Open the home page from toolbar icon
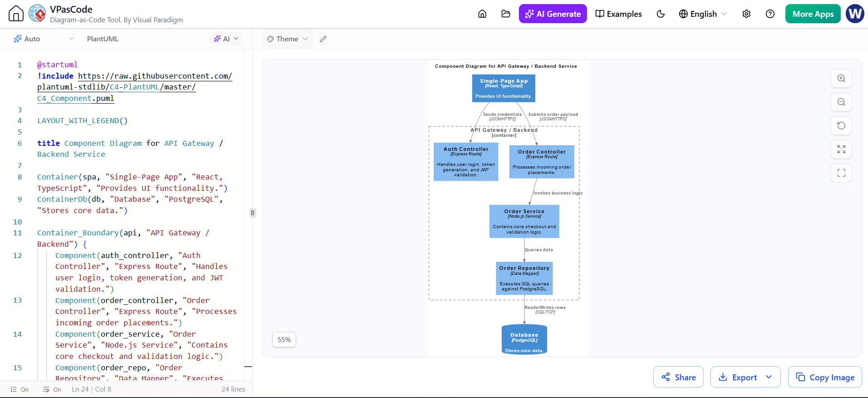The width and height of the screenshot is (868, 398). pos(482,14)
